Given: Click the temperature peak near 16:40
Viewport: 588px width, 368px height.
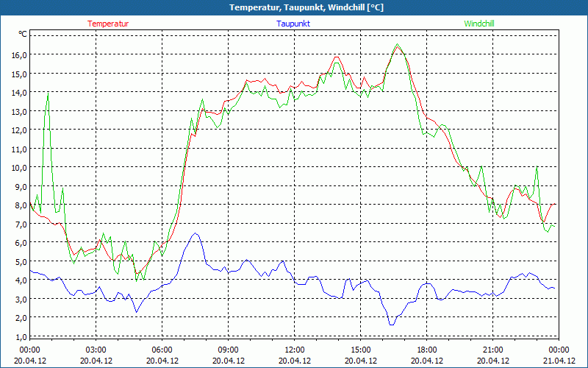Looking at the screenshot, I should [x=397, y=46].
